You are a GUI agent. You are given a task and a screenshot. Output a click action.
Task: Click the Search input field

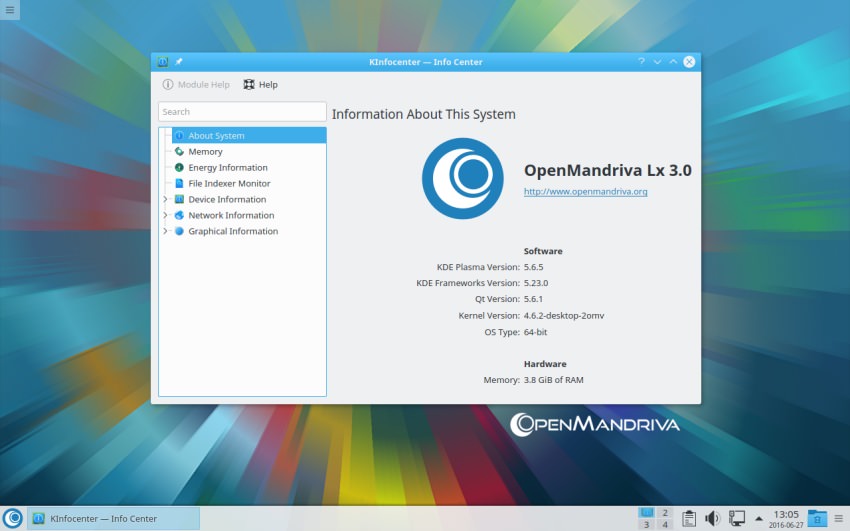[242, 112]
